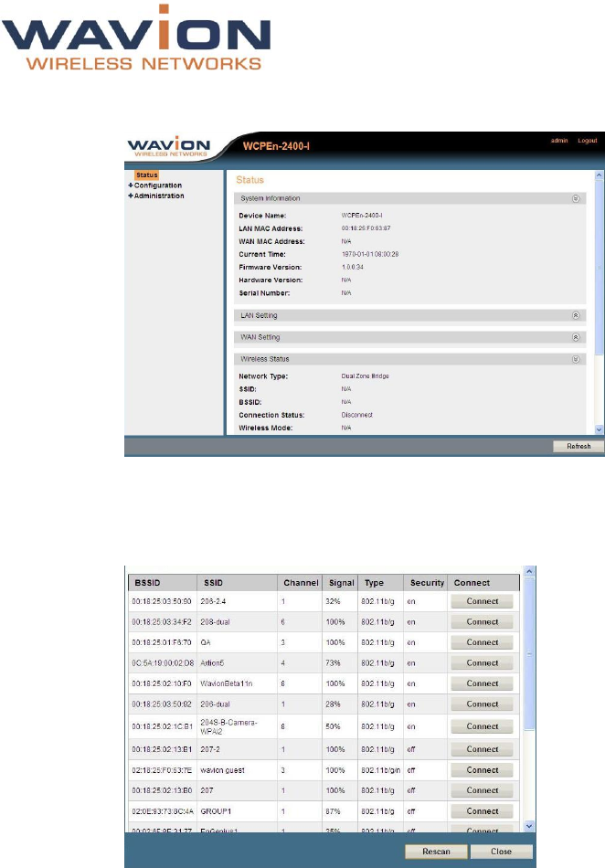Connect to the wavion guest network
Viewport: 605px width, 868px height.
pyautogui.click(x=483, y=770)
